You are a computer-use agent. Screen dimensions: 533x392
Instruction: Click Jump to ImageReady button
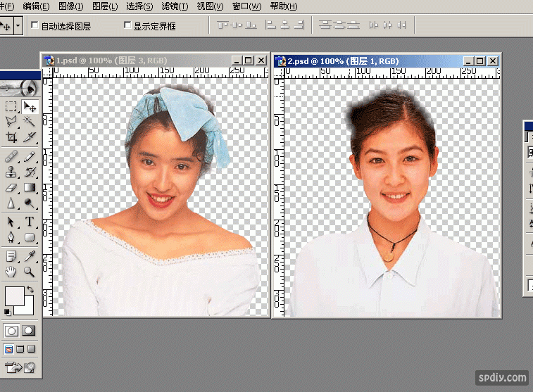pyautogui.click(x=20, y=367)
